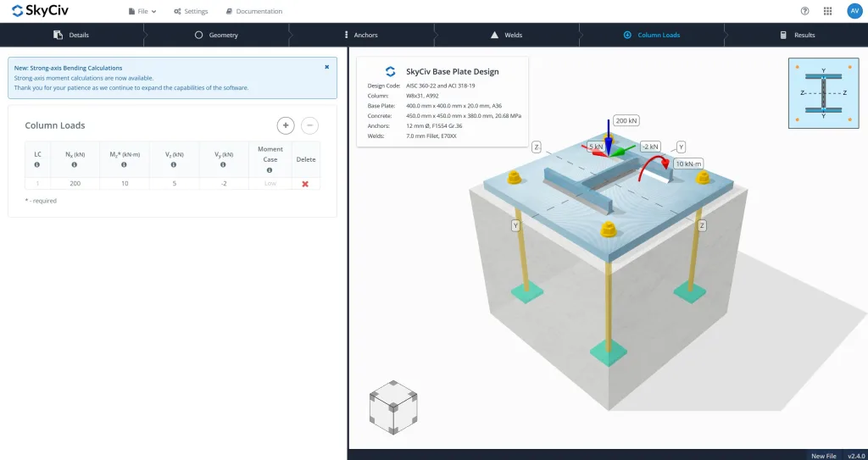
Task: Click the v2.4.0 version label
Action: tap(856, 456)
